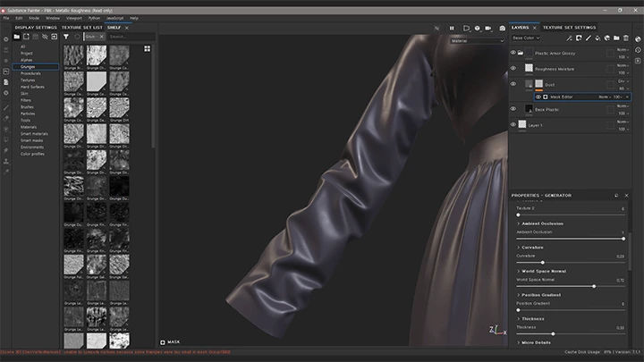This screenshot has height=362, width=644.
Task: Select the Hard Surfaces shelf category
Action: 32,87
